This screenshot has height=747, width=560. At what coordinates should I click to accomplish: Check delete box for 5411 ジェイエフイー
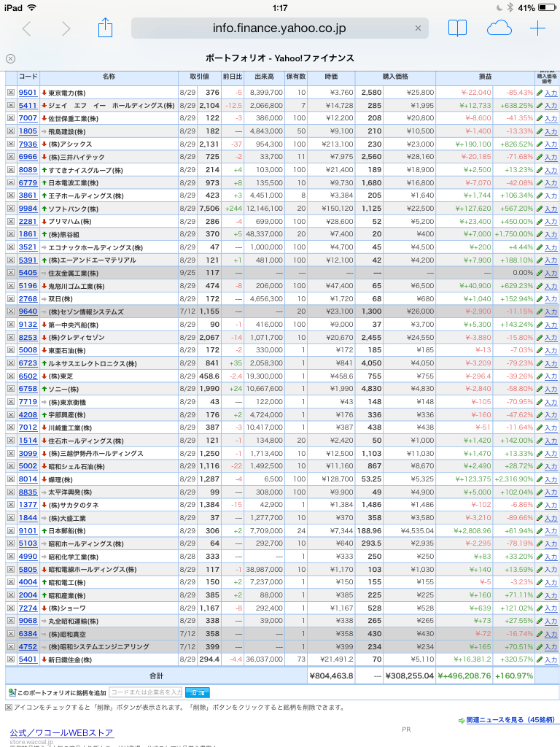click(10, 106)
